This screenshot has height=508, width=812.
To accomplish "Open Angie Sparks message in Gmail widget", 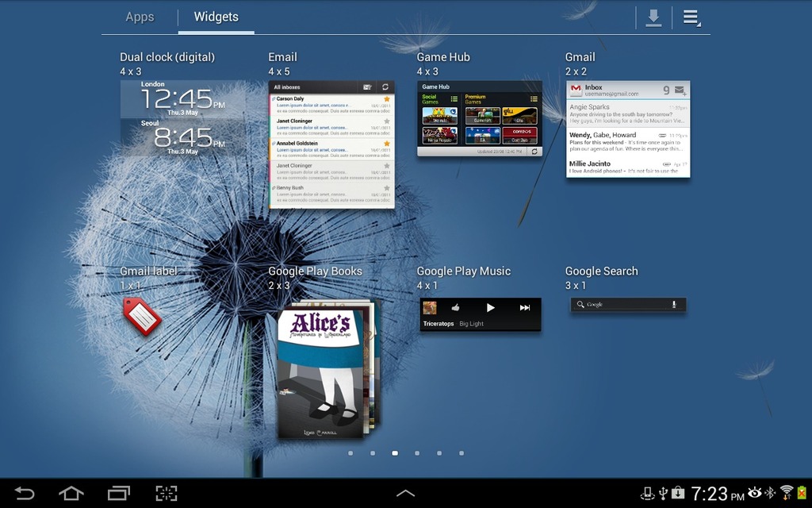I will click(628, 114).
